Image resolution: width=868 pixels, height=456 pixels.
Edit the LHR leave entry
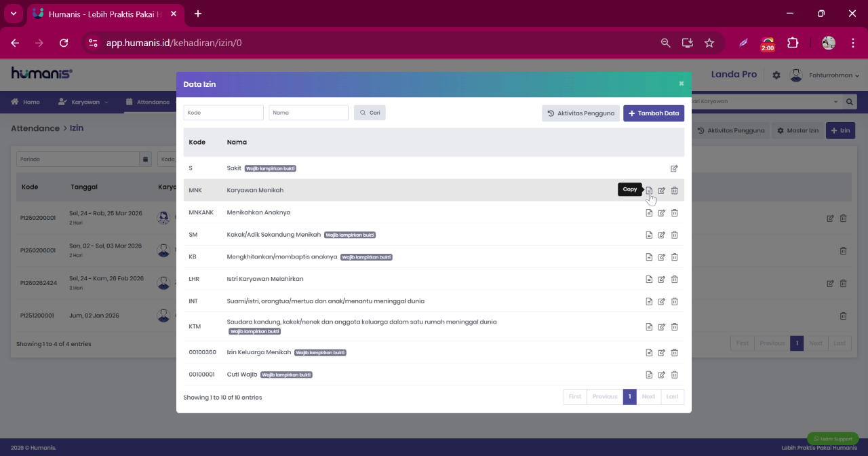[662, 279]
